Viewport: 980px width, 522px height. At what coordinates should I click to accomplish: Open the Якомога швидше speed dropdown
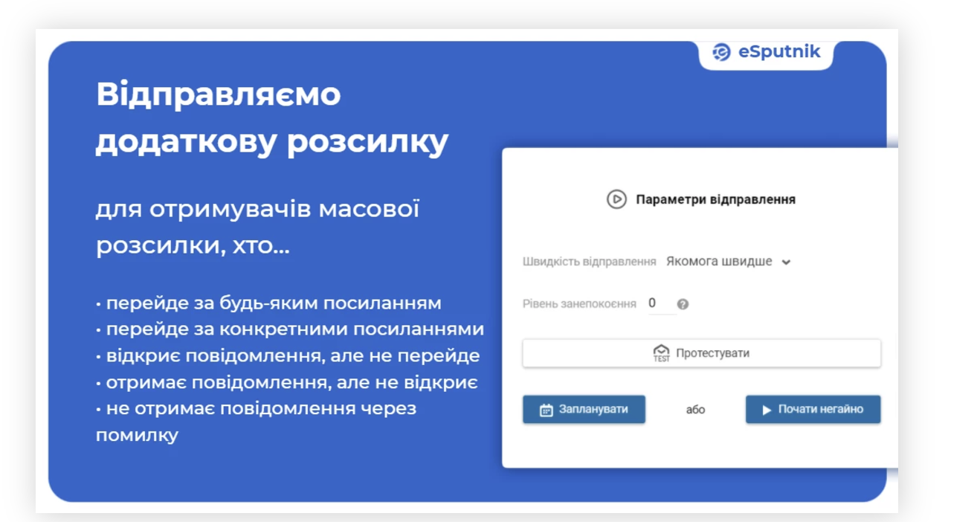[720, 262]
